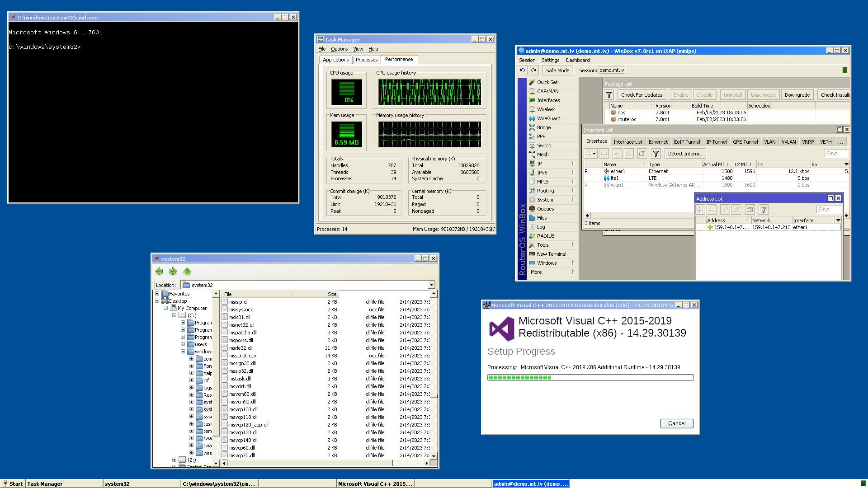
Task: Click the filter icon in Interface List toolbar
Action: click(x=656, y=154)
